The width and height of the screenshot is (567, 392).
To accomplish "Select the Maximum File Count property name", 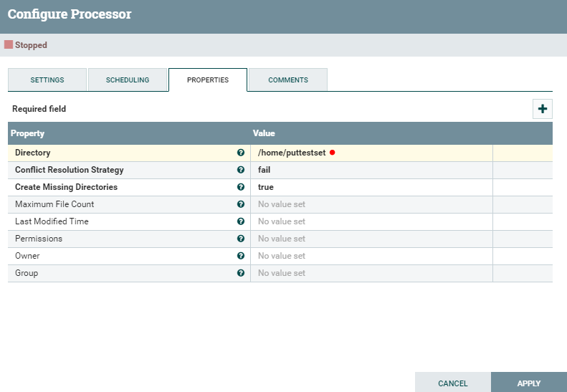I will pyautogui.click(x=54, y=204).
